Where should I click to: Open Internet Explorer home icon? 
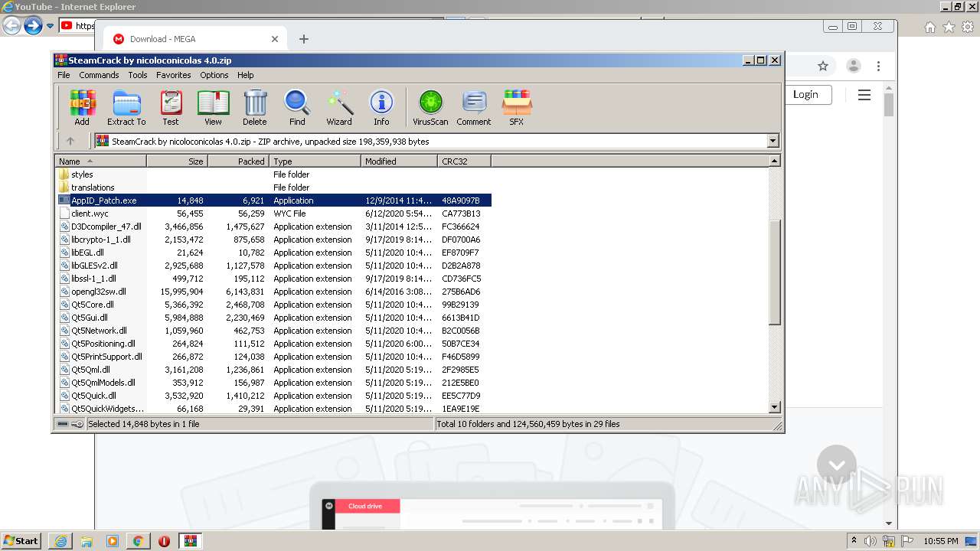tap(929, 27)
